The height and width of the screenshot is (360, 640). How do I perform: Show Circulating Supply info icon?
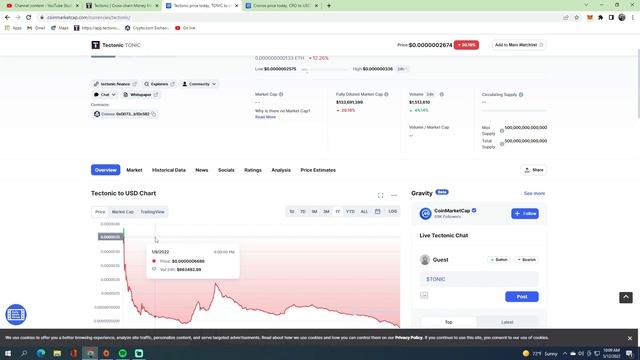[521, 95]
